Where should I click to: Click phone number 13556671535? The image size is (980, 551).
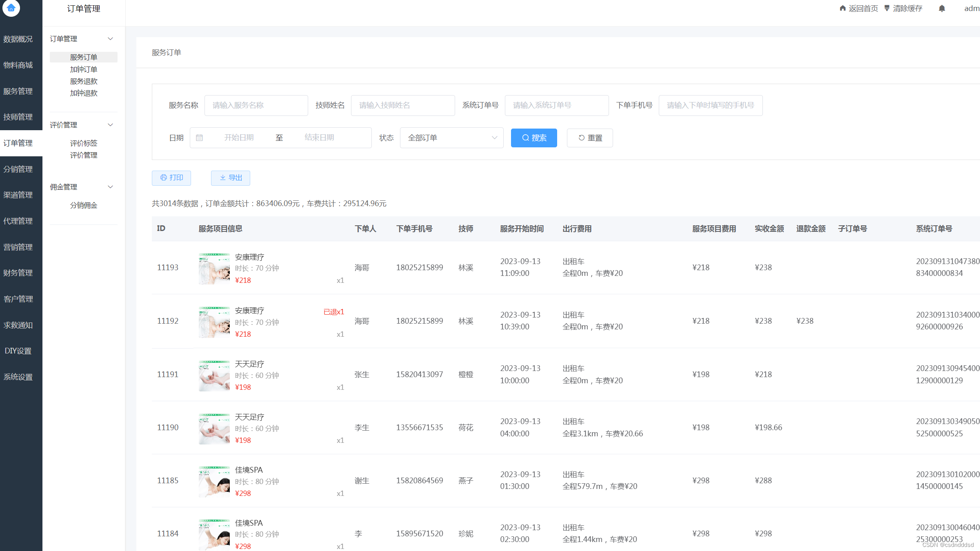pos(420,427)
